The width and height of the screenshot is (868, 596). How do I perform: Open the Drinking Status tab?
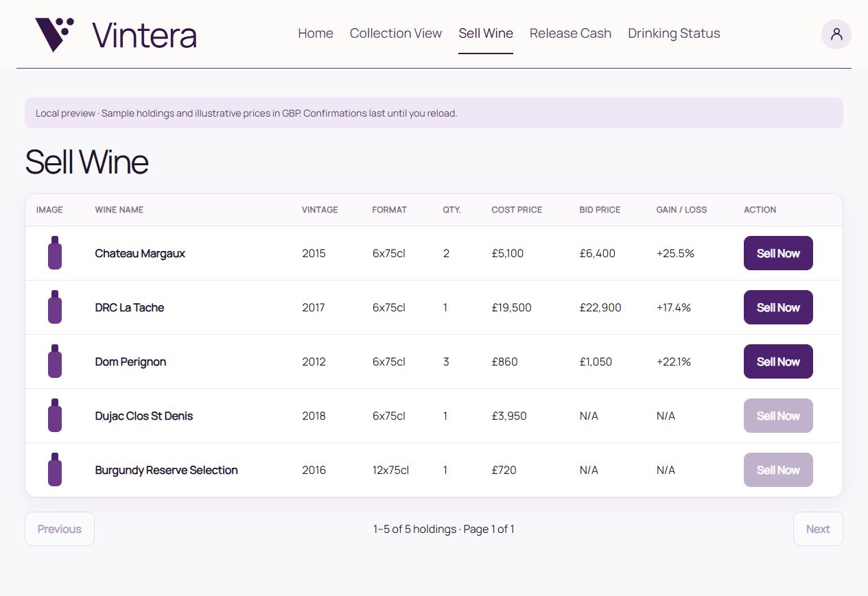tap(674, 33)
